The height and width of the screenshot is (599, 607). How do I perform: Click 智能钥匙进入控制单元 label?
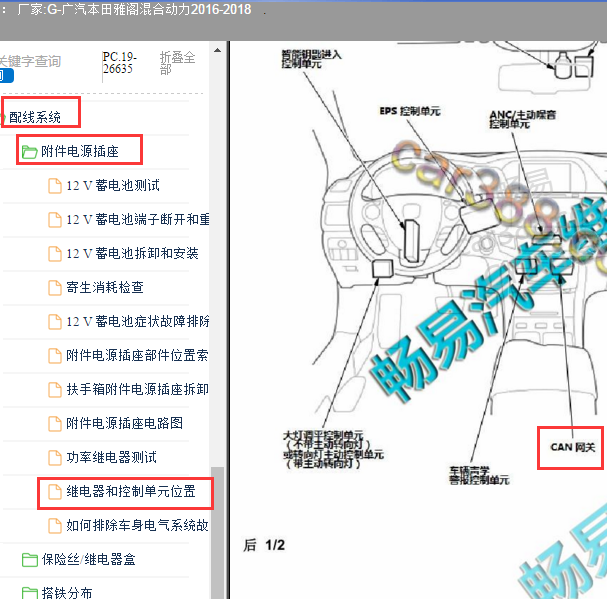(311, 59)
